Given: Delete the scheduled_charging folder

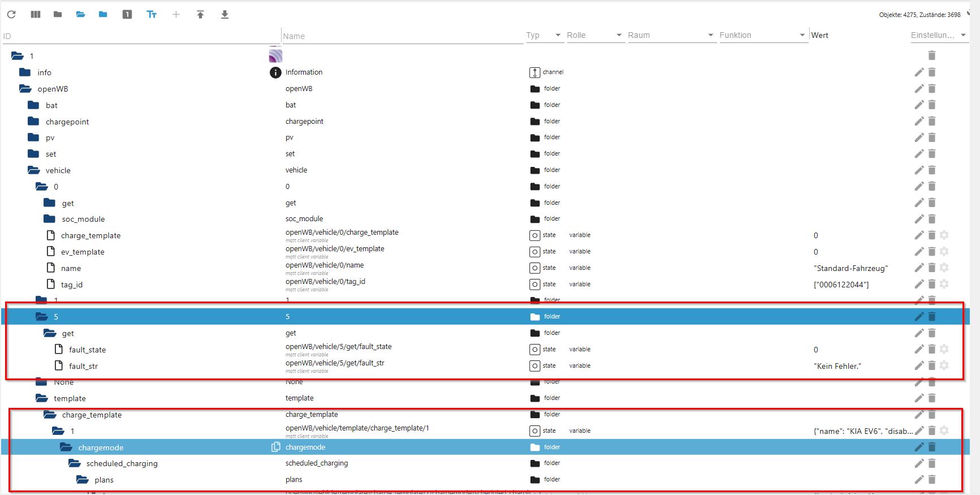Looking at the screenshot, I should tap(932, 463).
